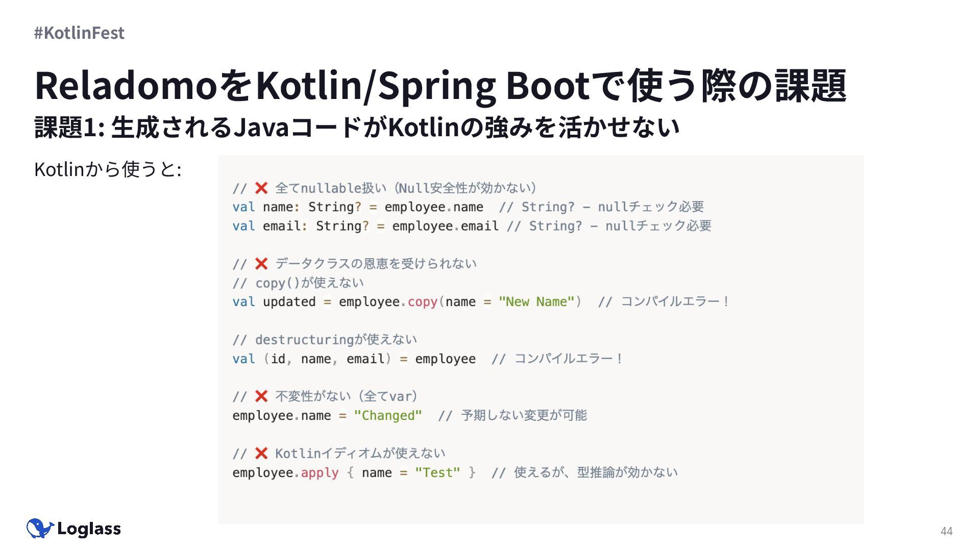This screenshot has height=551, width=980.
Task: Click the "New Name" string literal
Action: point(536,302)
